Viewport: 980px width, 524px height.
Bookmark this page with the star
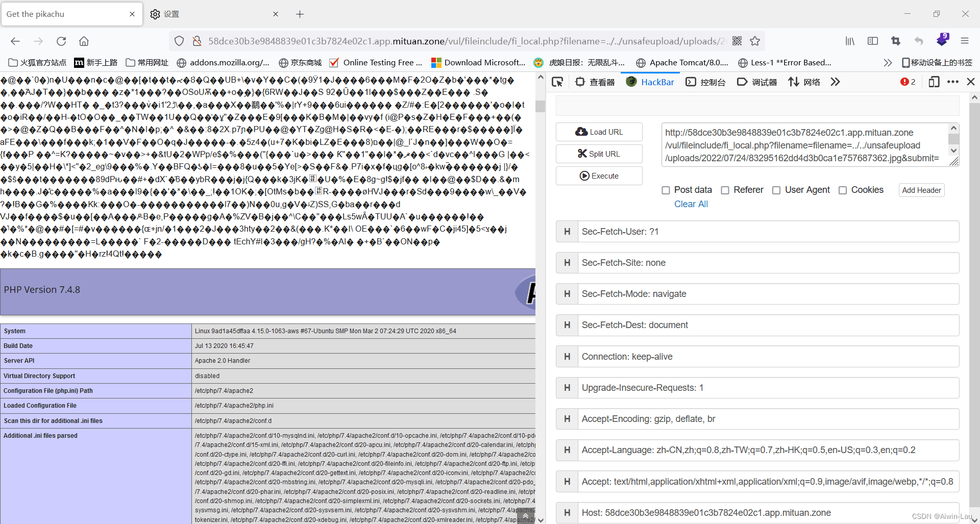pos(755,41)
